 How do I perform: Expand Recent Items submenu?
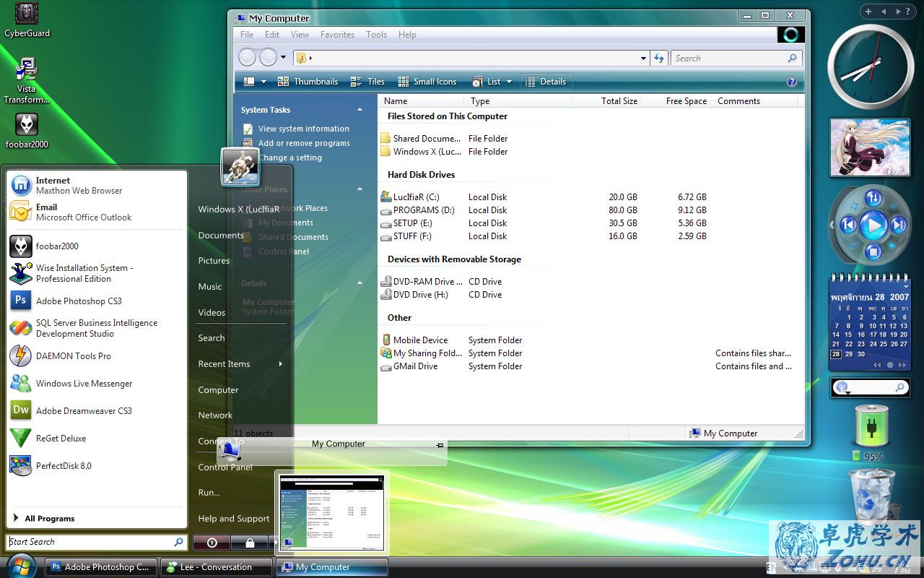(x=242, y=364)
